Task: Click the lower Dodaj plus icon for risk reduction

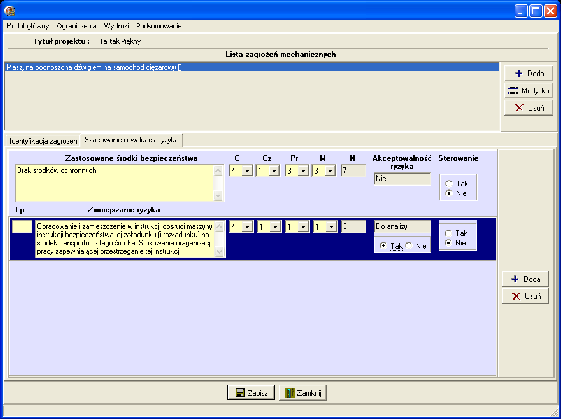Action: click(x=515, y=279)
